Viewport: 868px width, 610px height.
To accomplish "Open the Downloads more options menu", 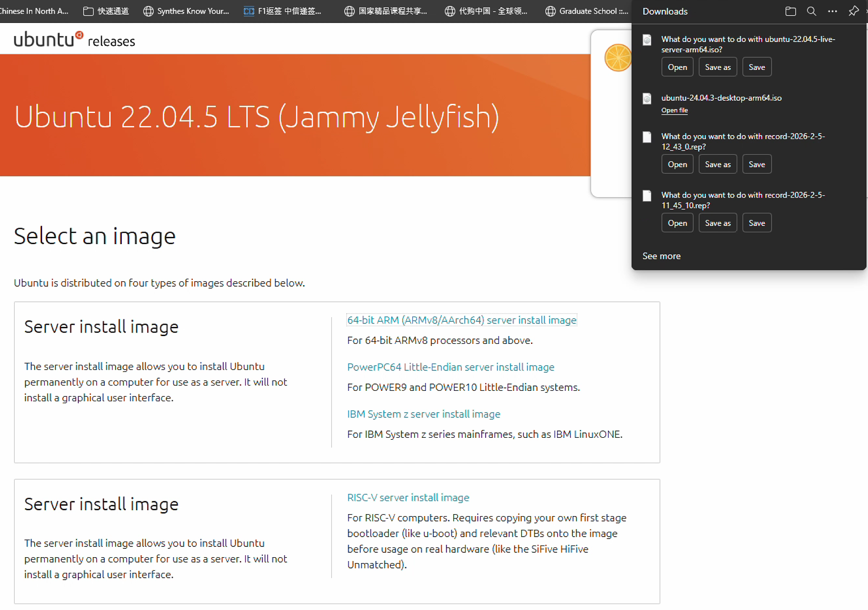I will point(832,11).
